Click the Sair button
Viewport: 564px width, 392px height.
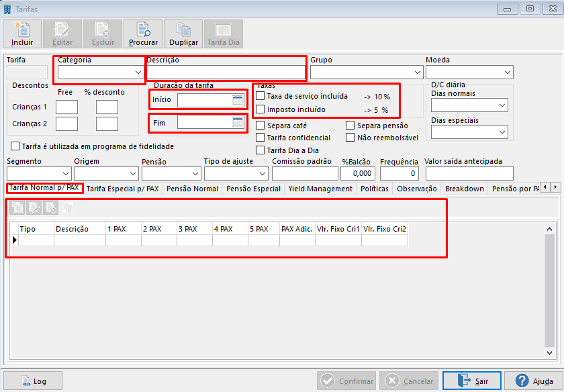[471, 381]
